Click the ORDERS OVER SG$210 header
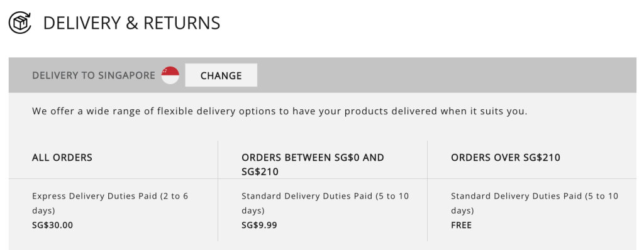The width and height of the screenshot is (644, 250). (506, 158)
